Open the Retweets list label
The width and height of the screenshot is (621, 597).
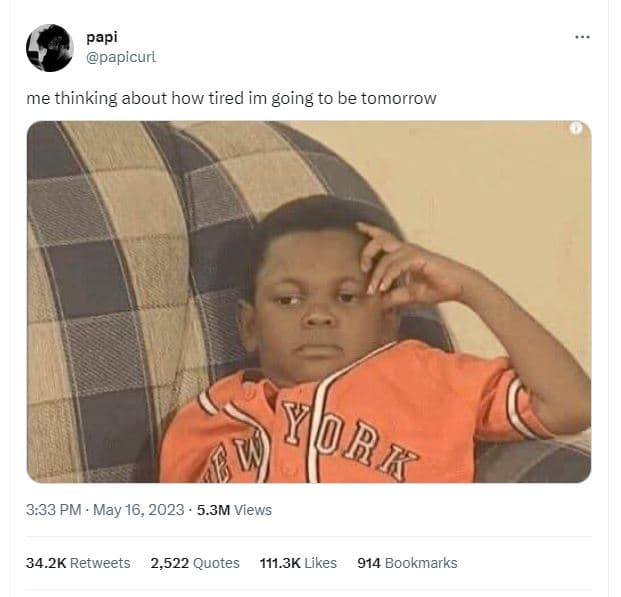tap(100, 563)
